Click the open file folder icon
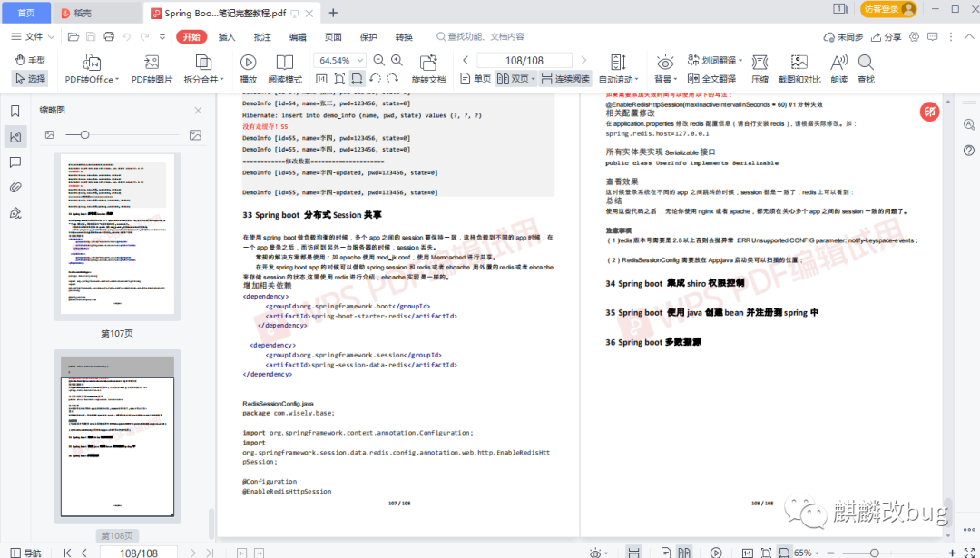The image size is (980, 558). [x=73, y=37]
